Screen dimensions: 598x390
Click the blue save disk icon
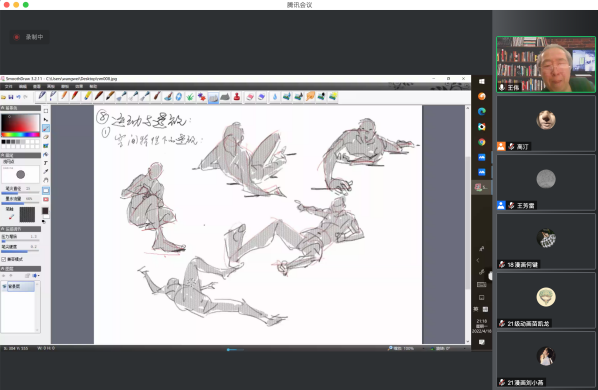[x=11, y=97]
